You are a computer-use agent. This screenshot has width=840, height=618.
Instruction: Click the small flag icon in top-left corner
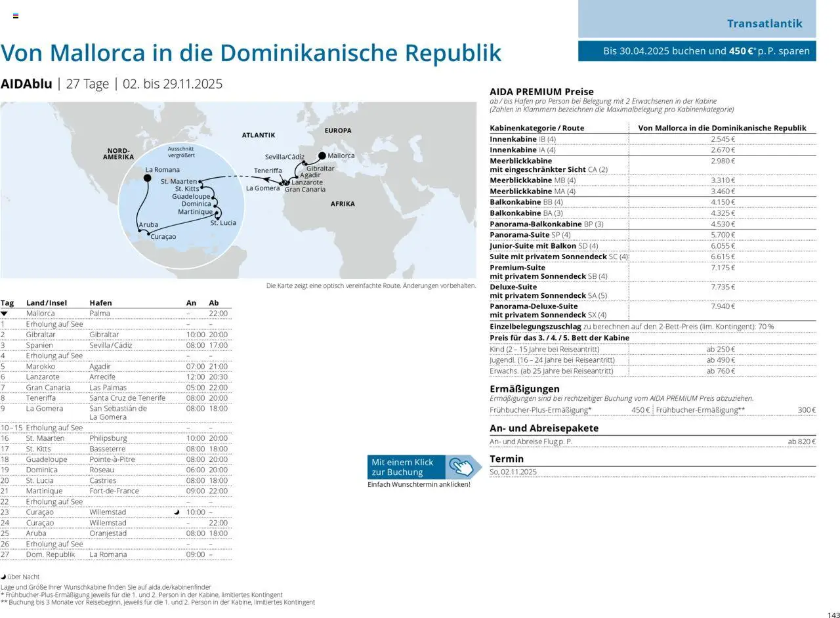pos(16,16)
